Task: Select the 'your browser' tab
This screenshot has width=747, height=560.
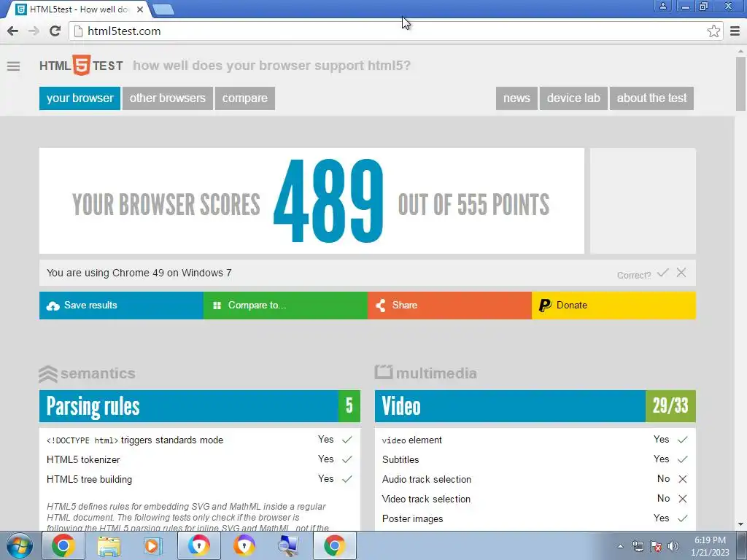Action: pyautogui.click(x=80, y=98)
